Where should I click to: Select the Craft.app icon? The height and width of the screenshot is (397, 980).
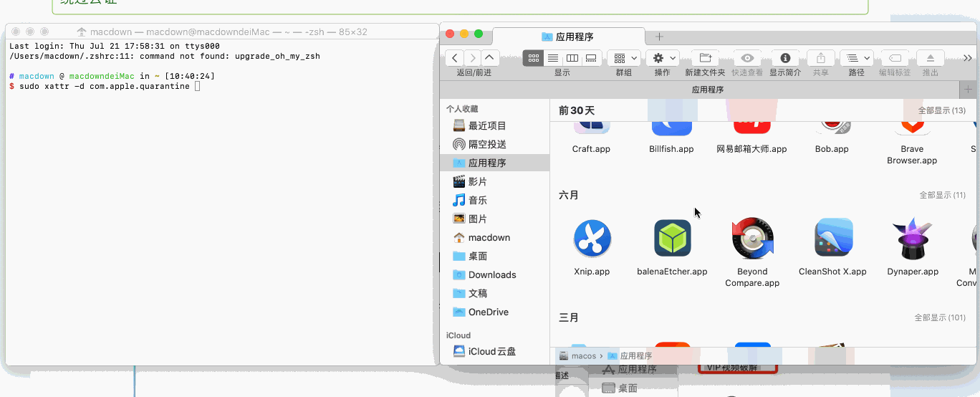tap(591, 129)
